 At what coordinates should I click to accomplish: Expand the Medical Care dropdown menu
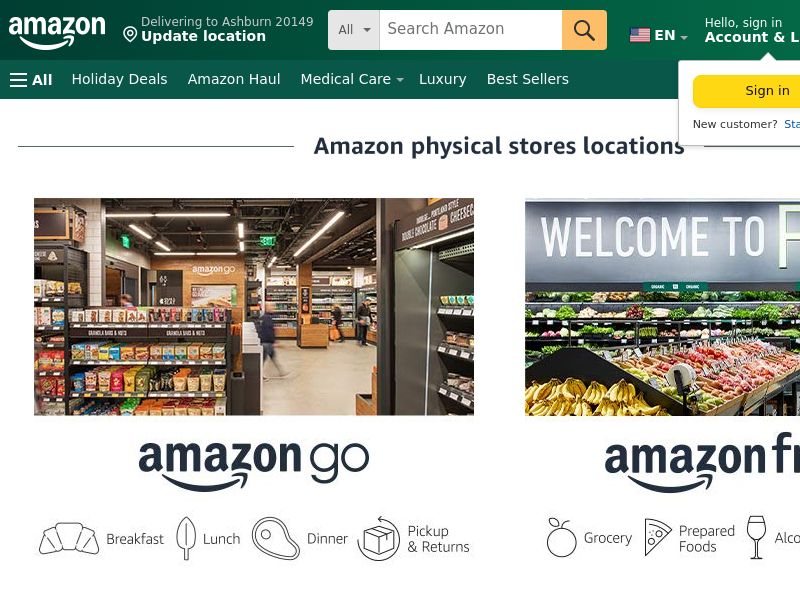point(352,79)
